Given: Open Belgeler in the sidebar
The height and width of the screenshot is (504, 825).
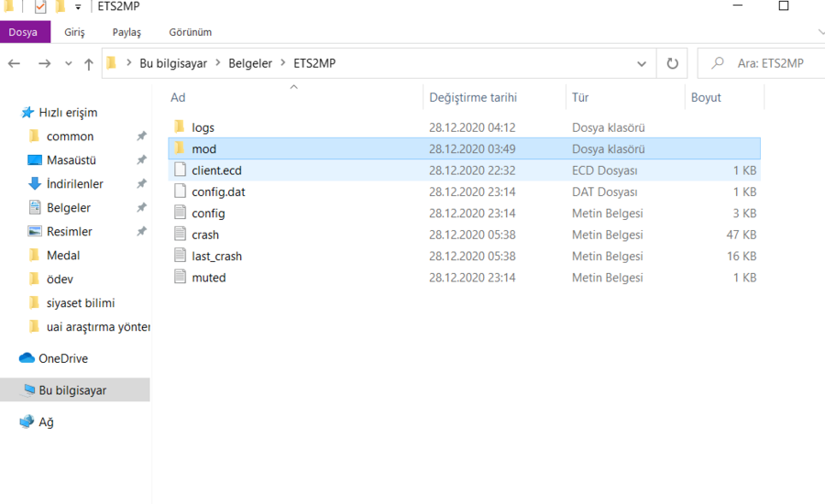Looking at the screenshot, I should point(69,208).
